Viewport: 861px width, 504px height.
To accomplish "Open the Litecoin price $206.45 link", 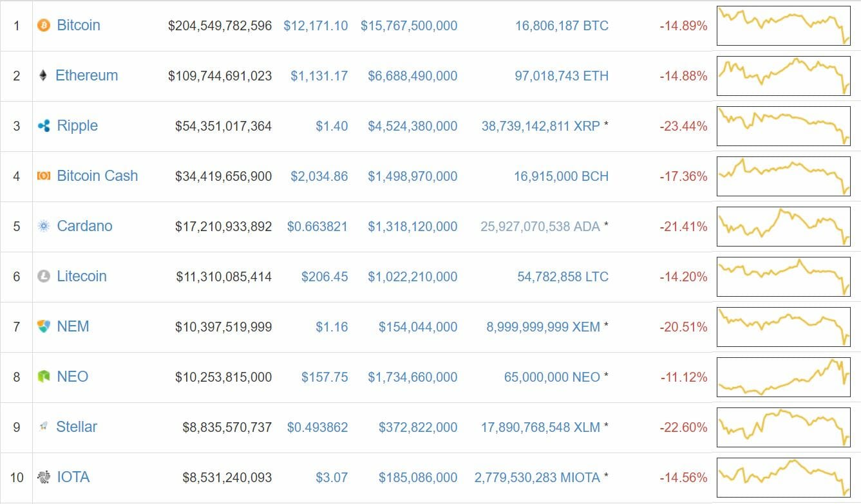I will click(x=325, y=277).
